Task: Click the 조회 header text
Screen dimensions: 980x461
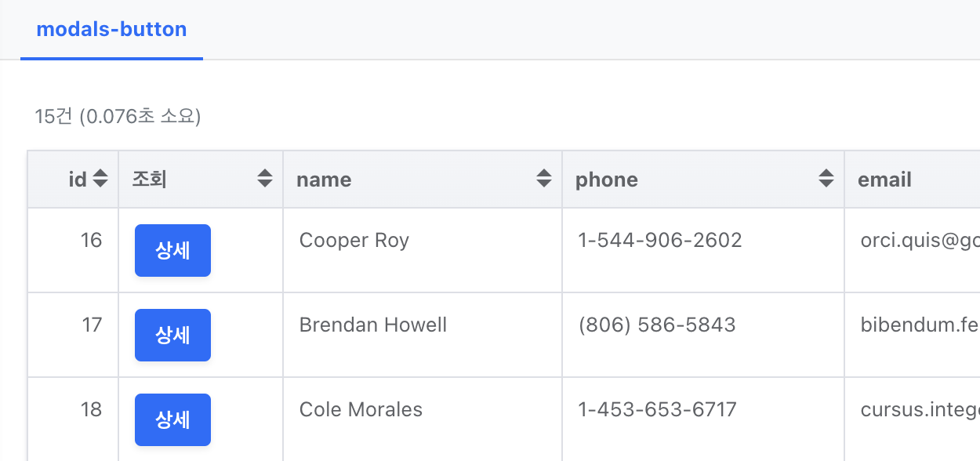Action: 149,180
